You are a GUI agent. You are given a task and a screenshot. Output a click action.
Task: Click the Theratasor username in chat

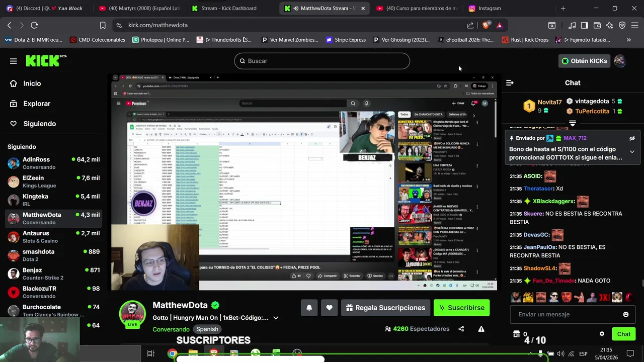pyautogui.click(x=538, y=189)
